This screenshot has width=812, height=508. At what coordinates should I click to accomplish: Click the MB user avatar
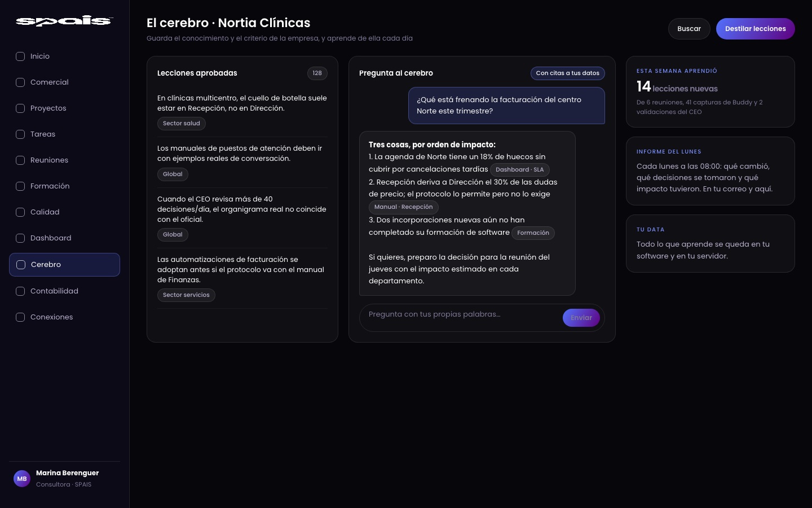tap(22, 479)
